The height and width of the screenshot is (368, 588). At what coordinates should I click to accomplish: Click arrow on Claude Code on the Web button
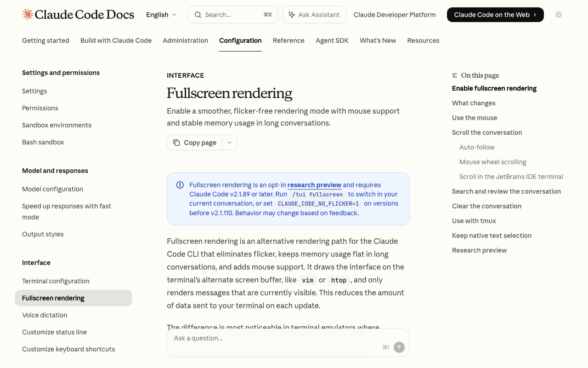(535, 15)
